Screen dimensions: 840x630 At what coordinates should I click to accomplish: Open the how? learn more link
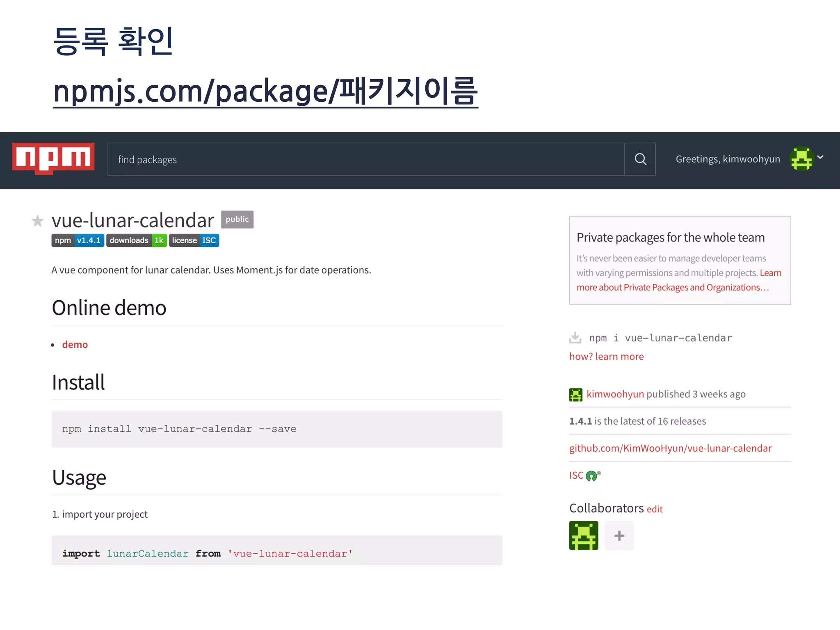coord(606,356)
